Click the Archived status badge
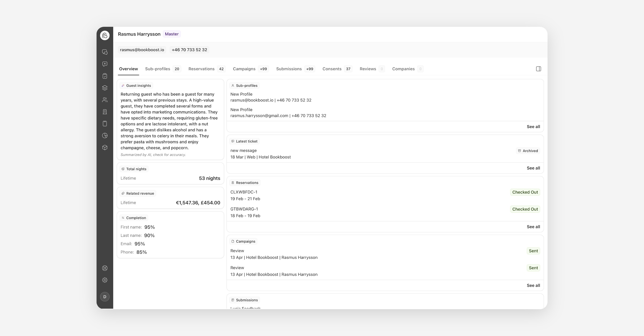Image resolution: width=644 pixels, height=336 pixels. tap(528, 151)
